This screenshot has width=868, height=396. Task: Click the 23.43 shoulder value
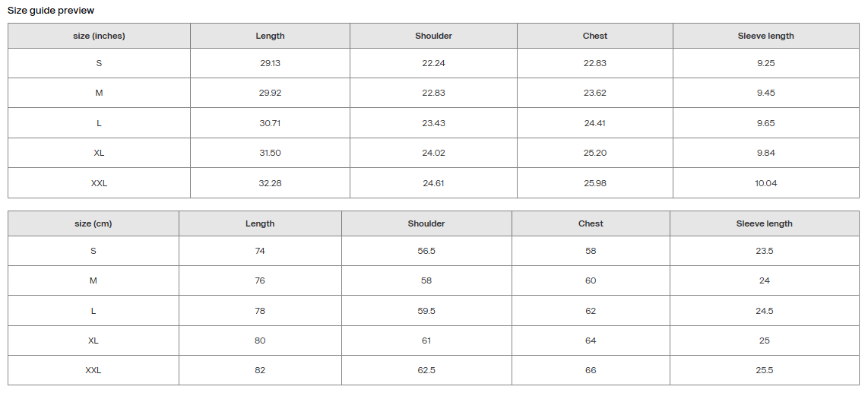pyautogui.click(x=433, y=123)
